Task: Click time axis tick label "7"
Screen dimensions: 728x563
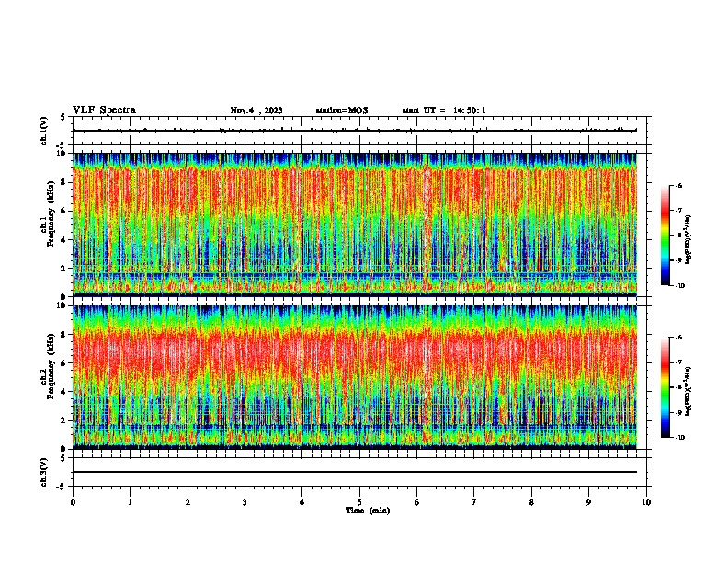Action: tap(474, 502)
